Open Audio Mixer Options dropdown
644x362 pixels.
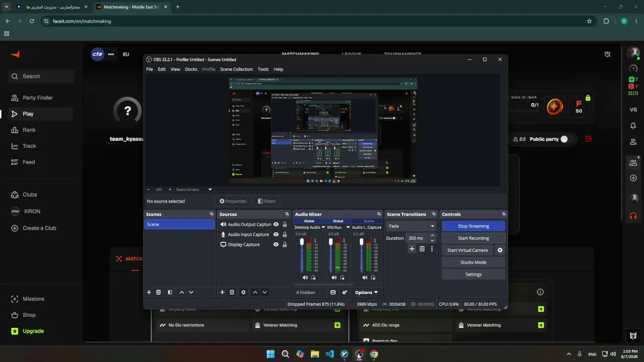point(366,292)
